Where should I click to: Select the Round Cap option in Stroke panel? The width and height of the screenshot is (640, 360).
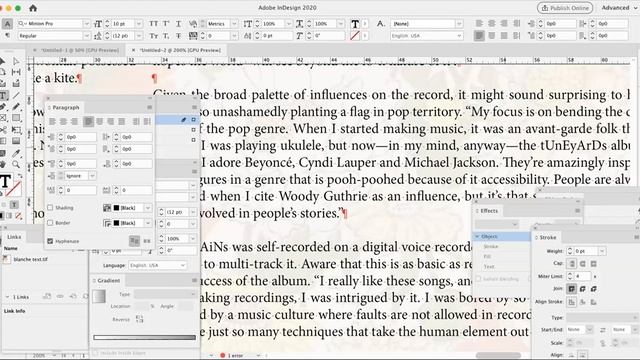(582, 264)
